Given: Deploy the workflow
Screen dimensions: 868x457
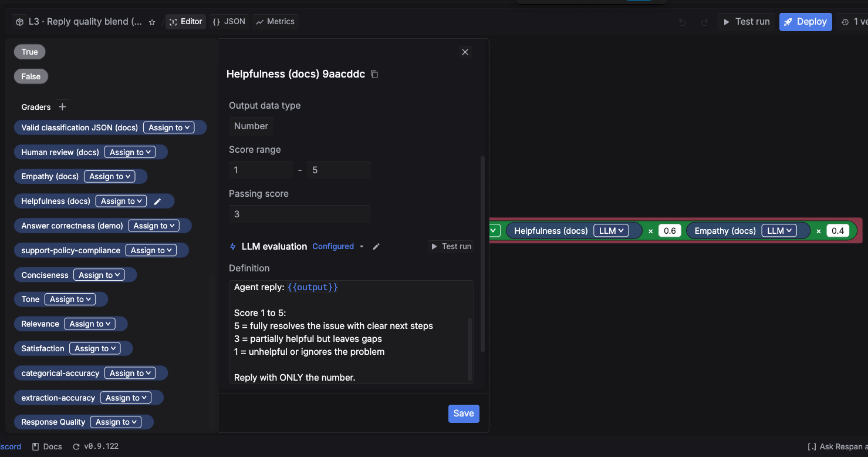Looking at the screenshot, I should (805, 22).
